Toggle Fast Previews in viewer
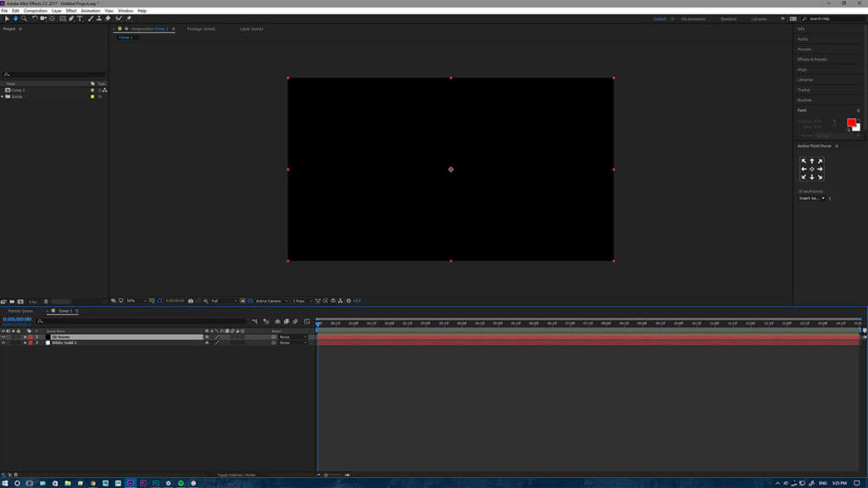Image resolution: width=868 pixels, height=488 pixels. (325, 301)
